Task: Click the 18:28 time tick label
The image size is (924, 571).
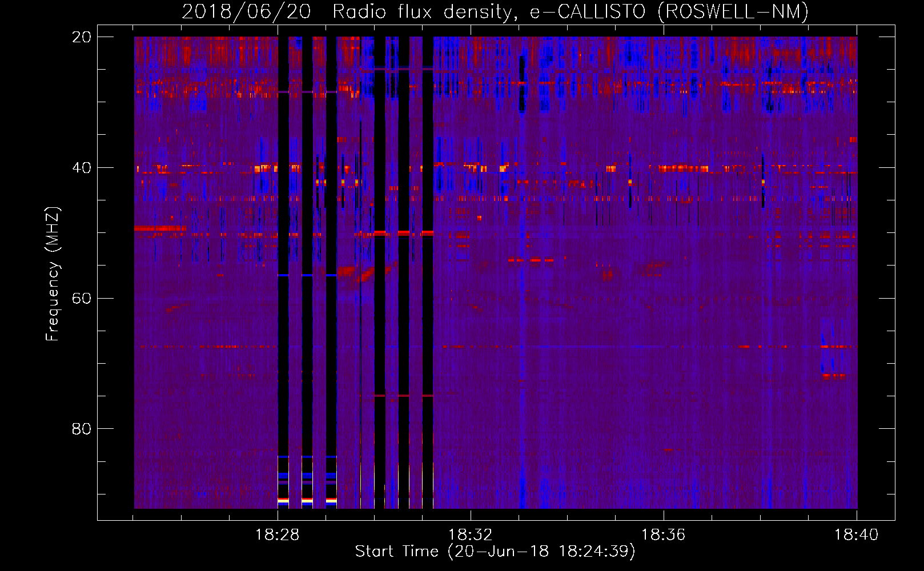Action: (x=278, y=535)
